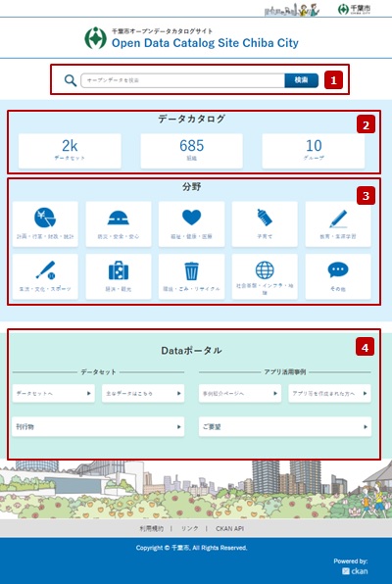Select the pencil 教育・生涯学習 category
Viewport: 392px width, 584px height.
coord(338,223)
